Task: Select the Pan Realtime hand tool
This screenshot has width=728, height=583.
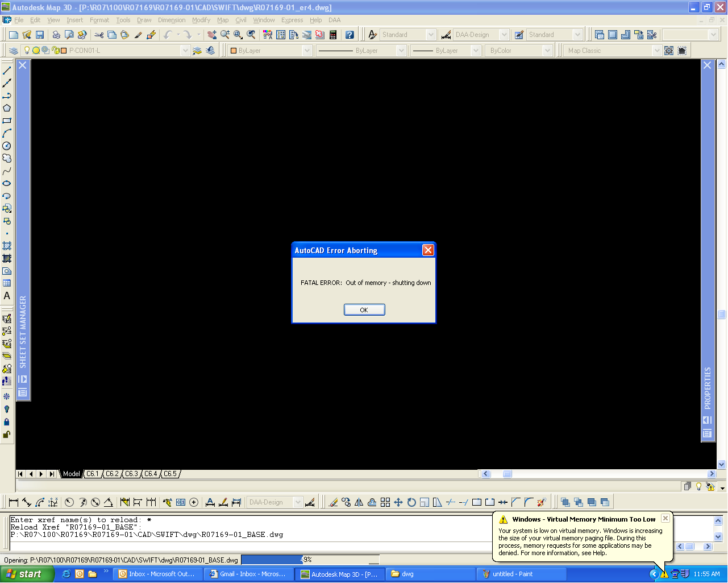Action: click(x=212, y=35)
